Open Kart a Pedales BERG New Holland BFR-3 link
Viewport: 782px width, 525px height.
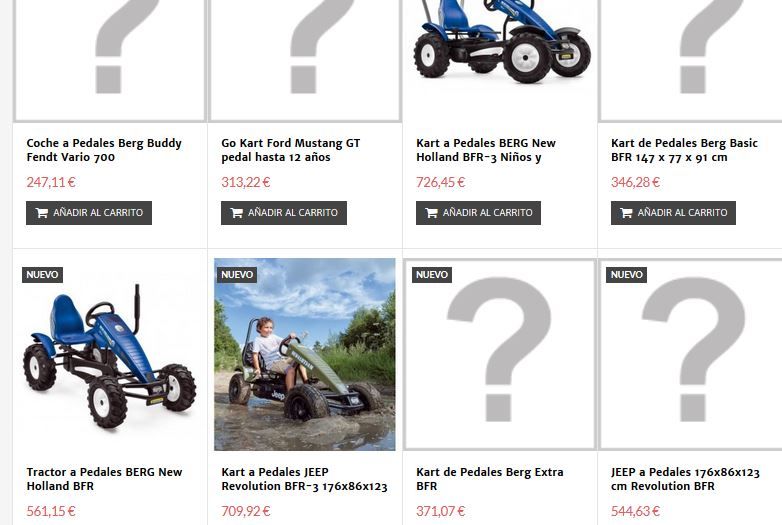(x=486, y=150)
